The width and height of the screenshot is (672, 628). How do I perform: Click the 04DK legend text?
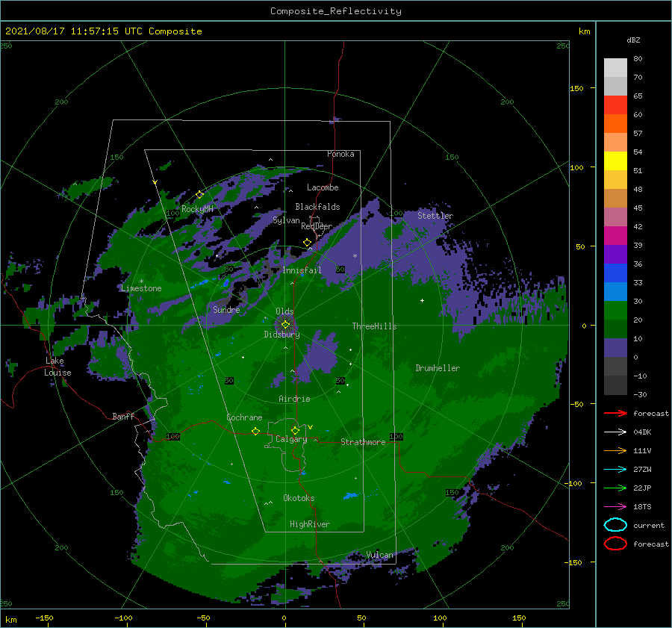[642, 432]
